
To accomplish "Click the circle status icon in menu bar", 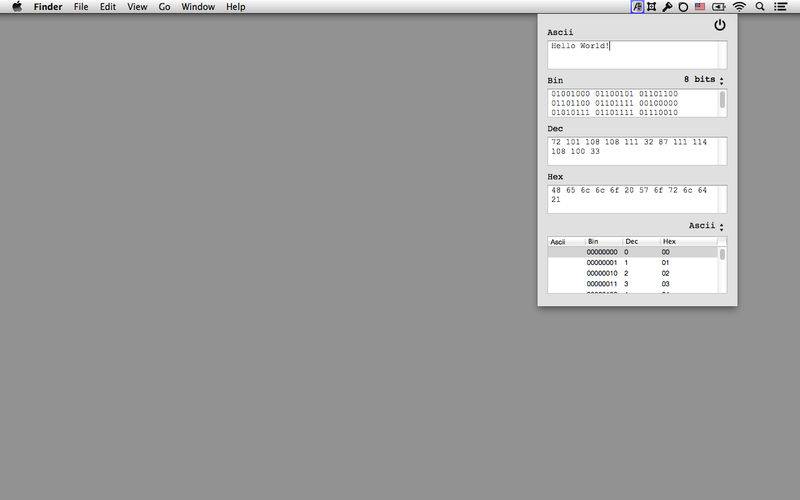I will coord(683,7).
